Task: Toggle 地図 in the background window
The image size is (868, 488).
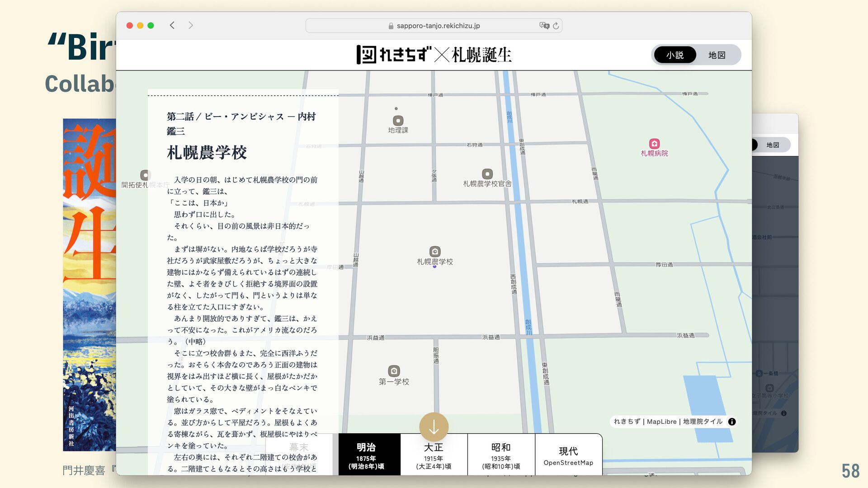Action: coord(773,145)
